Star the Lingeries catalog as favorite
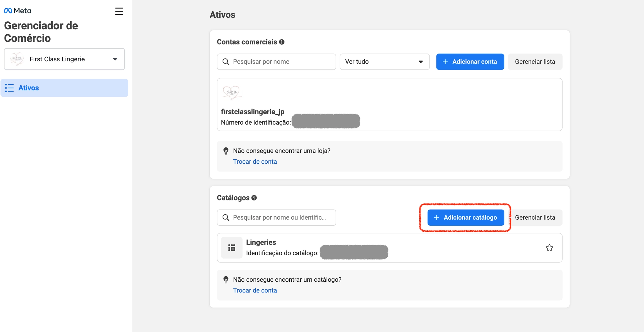 tap(549, 248)
